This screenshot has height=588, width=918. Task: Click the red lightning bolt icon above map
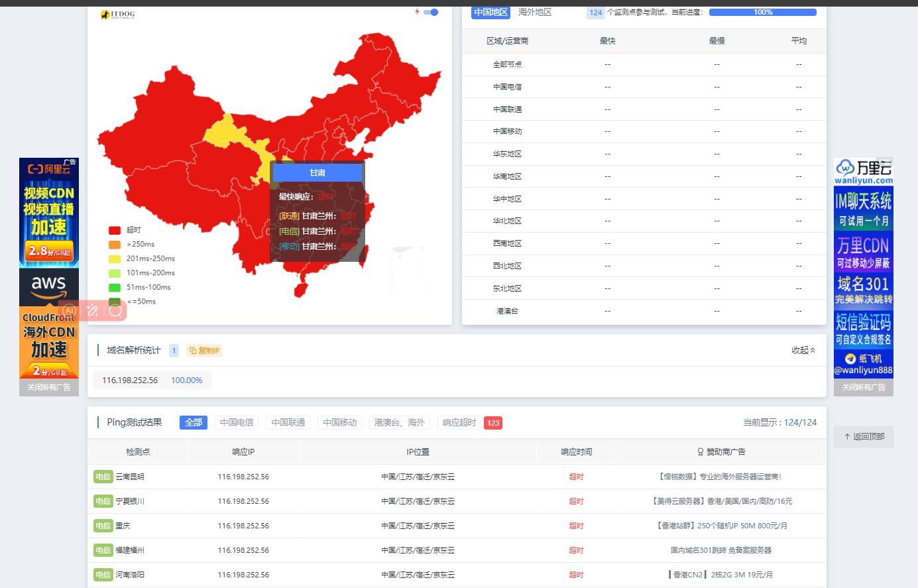coord(417,12)
